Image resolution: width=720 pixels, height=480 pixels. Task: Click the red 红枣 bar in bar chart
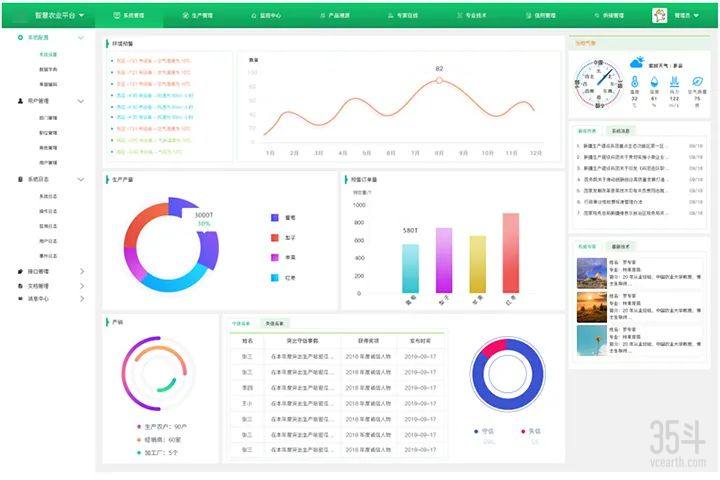click(511, 252)
